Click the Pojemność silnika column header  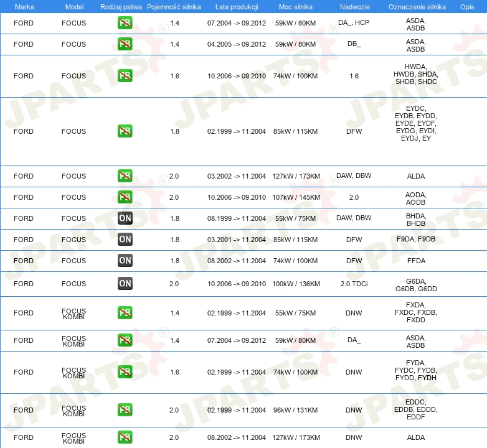tap(174, 7)
